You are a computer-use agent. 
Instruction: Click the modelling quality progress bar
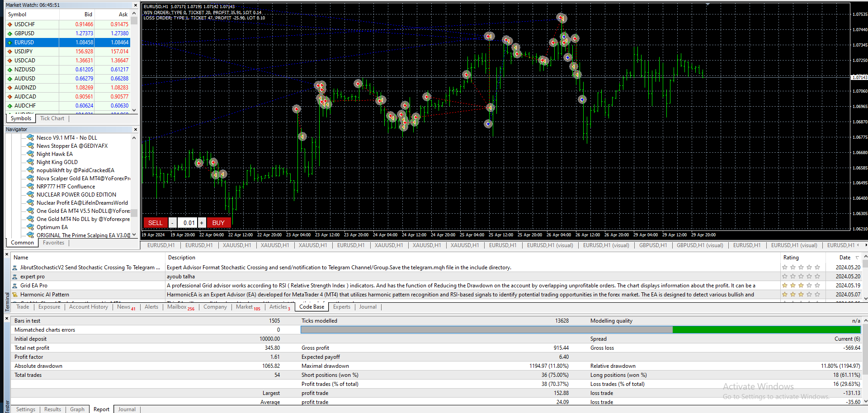point(580,330)
